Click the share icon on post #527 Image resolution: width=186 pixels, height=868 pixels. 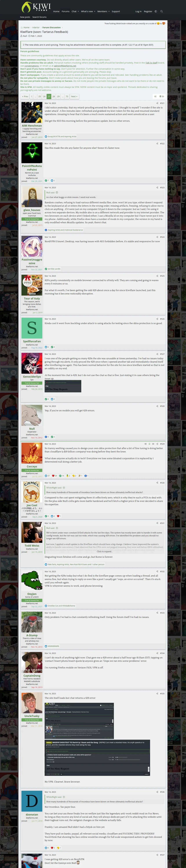[157, 354]
